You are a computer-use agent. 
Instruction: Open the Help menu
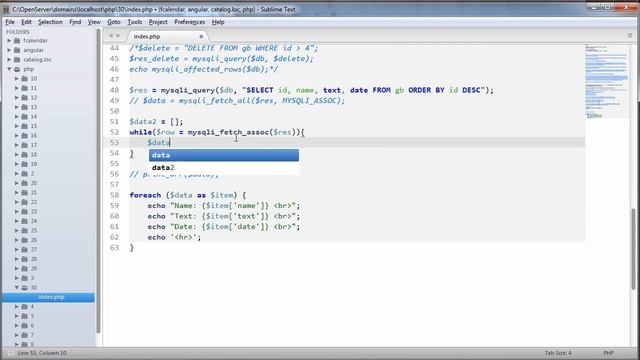(x=218, y=22)
